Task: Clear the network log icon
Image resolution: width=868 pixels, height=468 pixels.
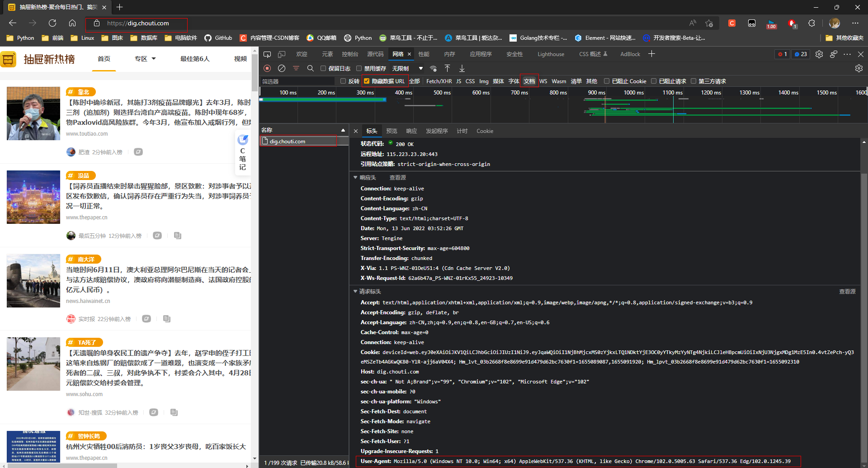Action: [282, 68]
